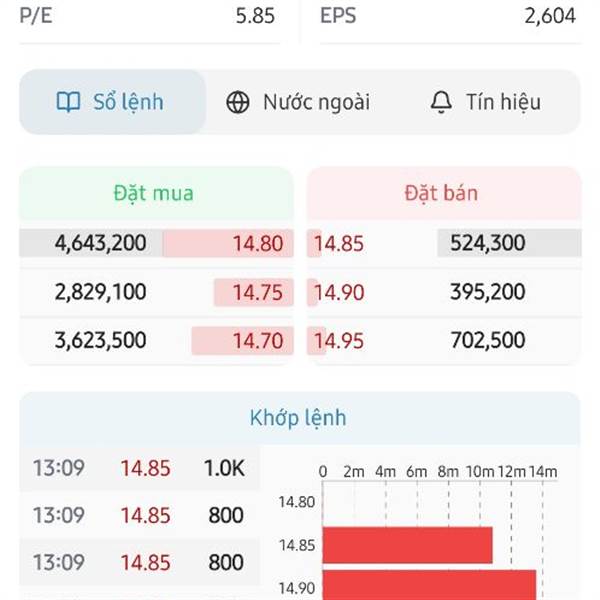Select ask price 14.85 in Đặt bán
The width and height of the screenshot is (600, 600).
coord(339,243)
